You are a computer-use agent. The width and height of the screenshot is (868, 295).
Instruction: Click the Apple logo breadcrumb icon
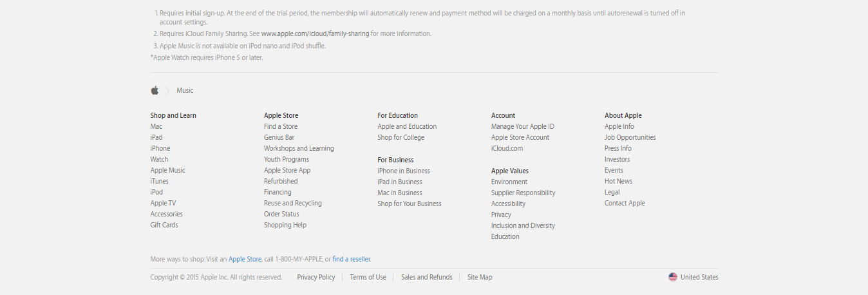click(x=155, y=90)
